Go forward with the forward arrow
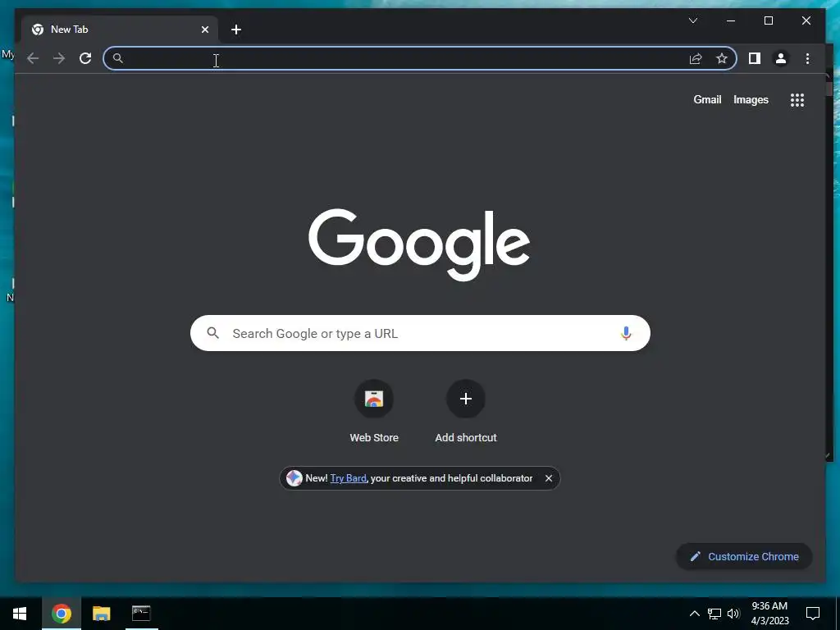Image resolution: width=840 pixels, height=630 pixels. click(59, 58)
